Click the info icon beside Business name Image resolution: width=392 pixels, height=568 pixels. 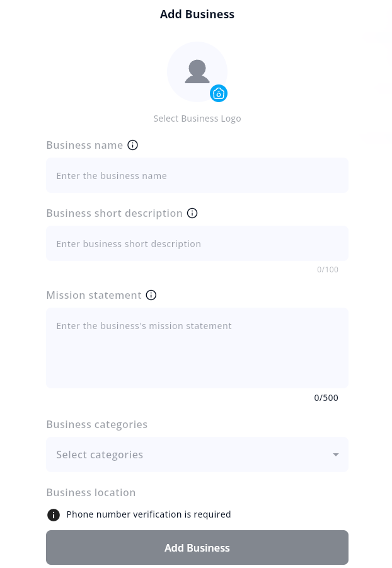point(132,145)
